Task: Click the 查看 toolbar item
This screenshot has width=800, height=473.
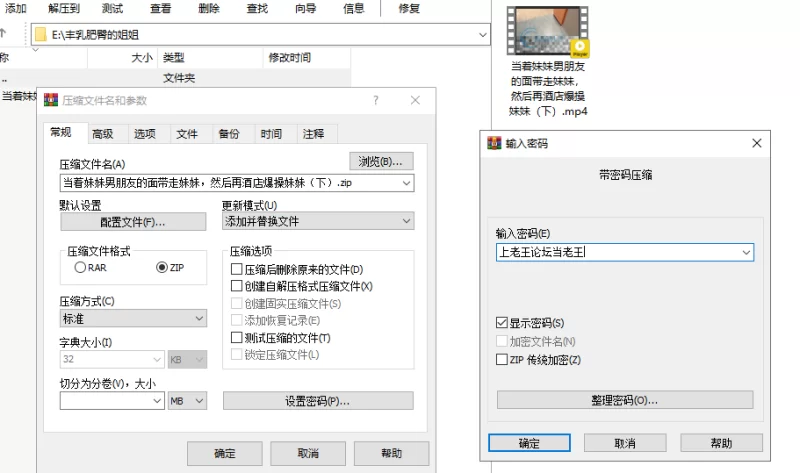Action: coord(161,8)
